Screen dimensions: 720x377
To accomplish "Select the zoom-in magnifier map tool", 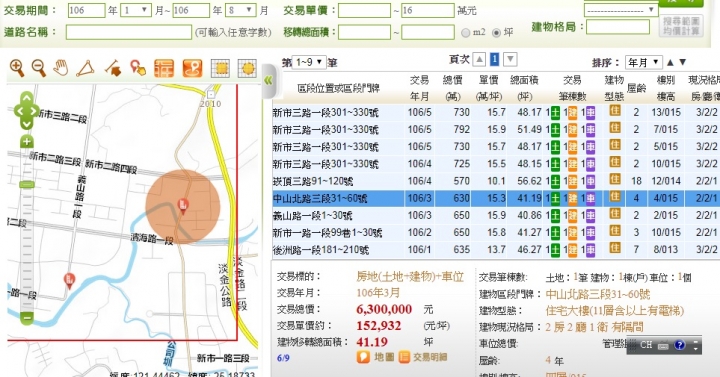I will [x=17, y=68].
